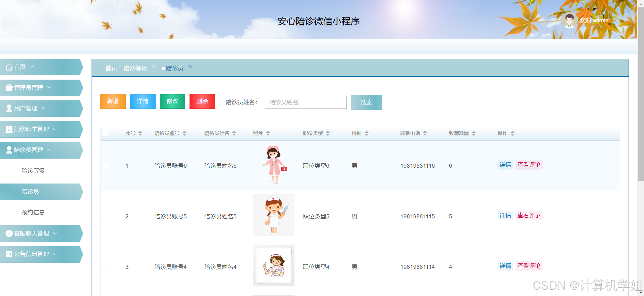Click the gift icon beside 管理员管理

[9, 88]
